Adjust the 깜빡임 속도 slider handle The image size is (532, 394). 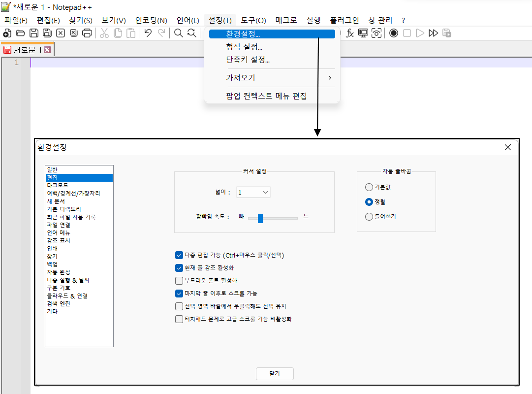coord(260,218)
